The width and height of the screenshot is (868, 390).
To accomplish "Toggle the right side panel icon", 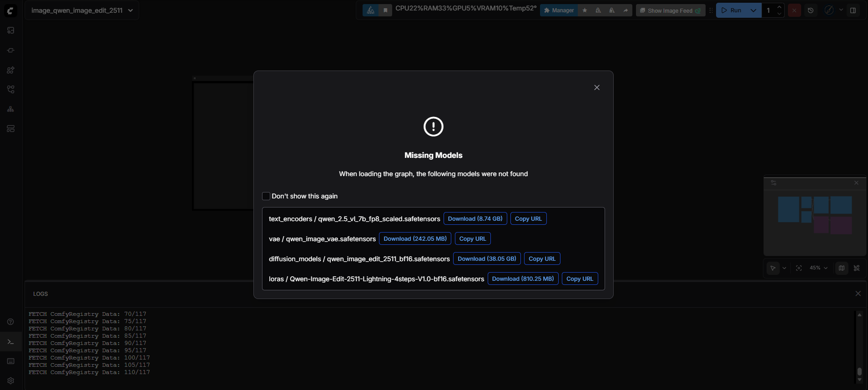I will pyautogui.click(x=853, y=10).
